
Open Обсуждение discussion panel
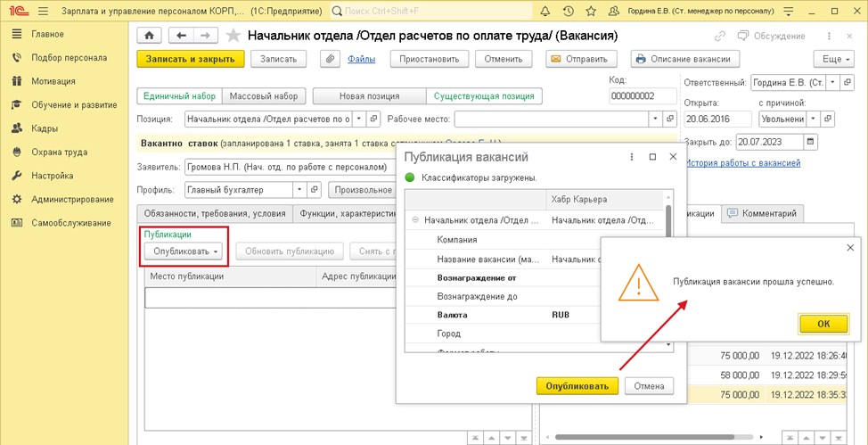click(771, 36)
